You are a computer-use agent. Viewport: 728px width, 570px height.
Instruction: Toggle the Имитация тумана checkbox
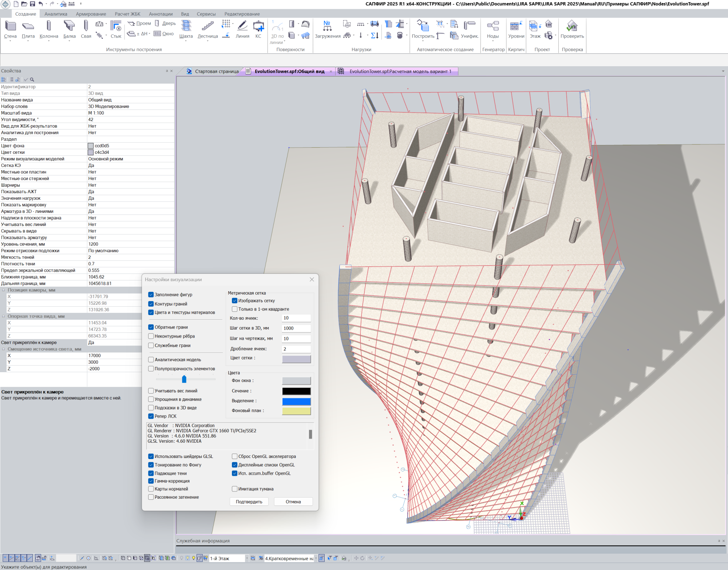point(235,489)
